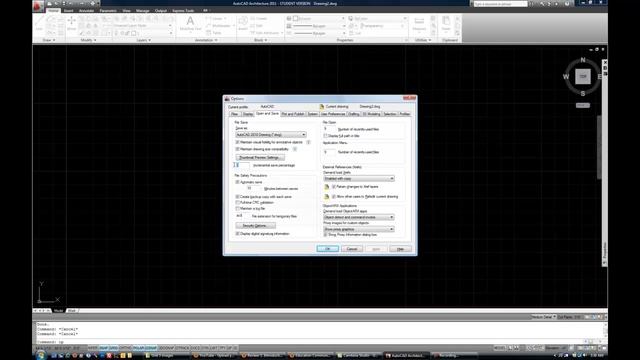Toggle Allow other users to Refedit drawing
Image resolution: width=640 pixels, height=360 pixels.
point(334,196)
